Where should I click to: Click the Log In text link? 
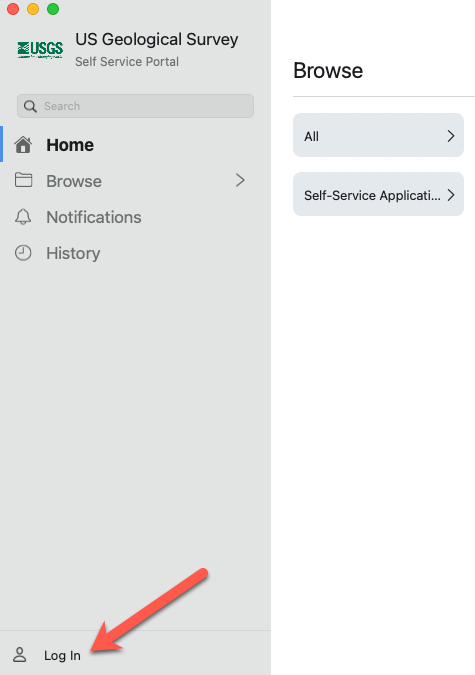click(62, 655)
